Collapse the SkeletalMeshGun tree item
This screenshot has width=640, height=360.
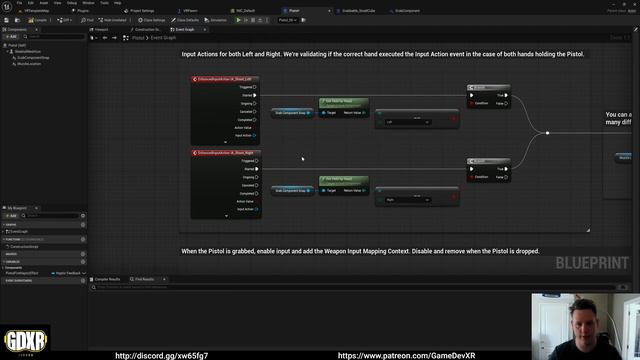pos(7,52)
